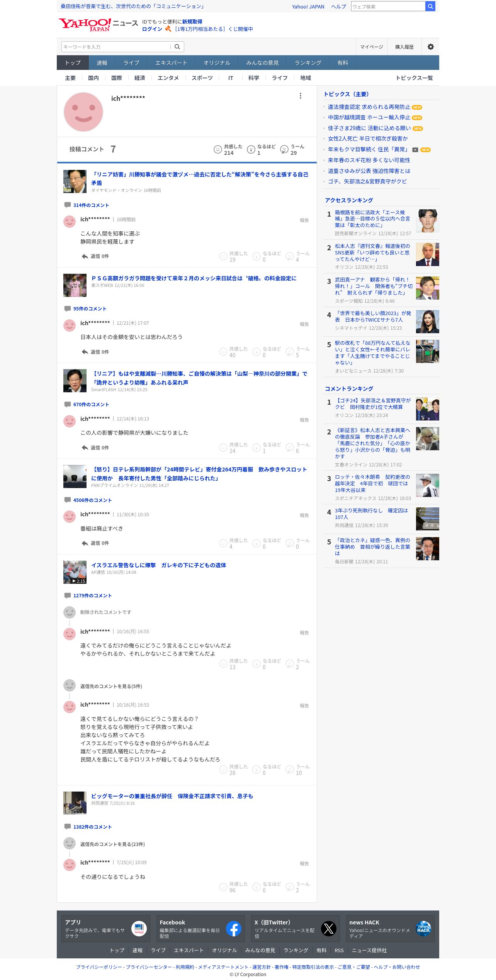Click the video icon beside 年末もクマ目撃続く
This screenshot has height=980, width=496.
pyautogui.click(x=415, y=150)
